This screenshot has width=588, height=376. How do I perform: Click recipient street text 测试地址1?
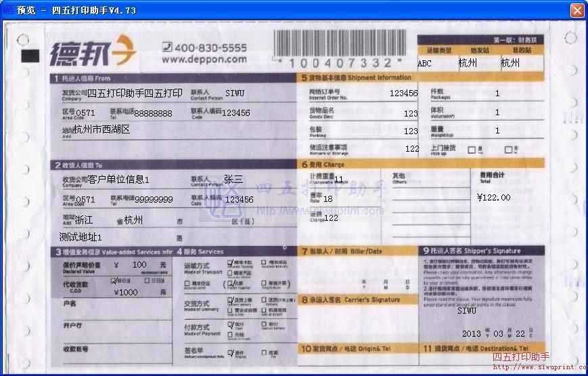[81, 237]
